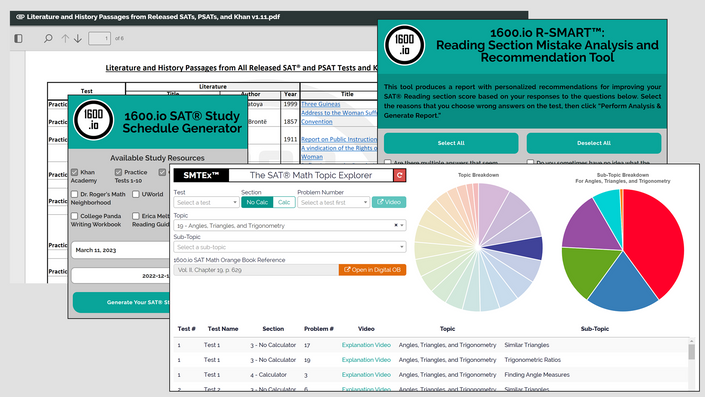Check Dr. Roger's Math Neighborhood option
This screenshot has height=397, width=705.
click(75, 194)
